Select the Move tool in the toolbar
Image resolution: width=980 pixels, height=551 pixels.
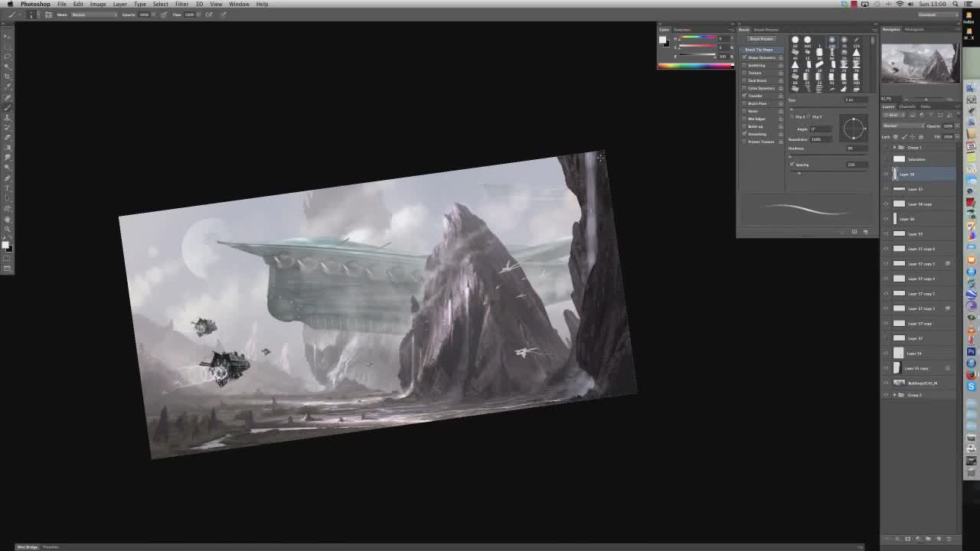(x=8, y=36)
